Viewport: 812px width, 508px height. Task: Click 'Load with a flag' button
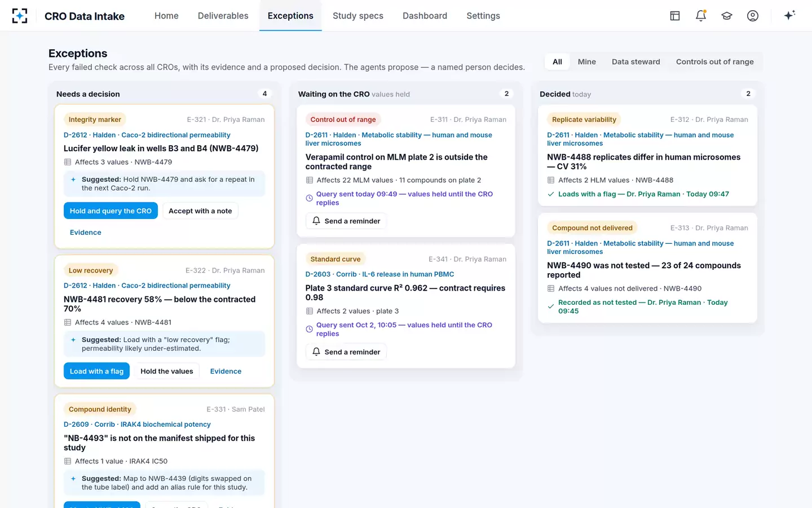[96, 371]
